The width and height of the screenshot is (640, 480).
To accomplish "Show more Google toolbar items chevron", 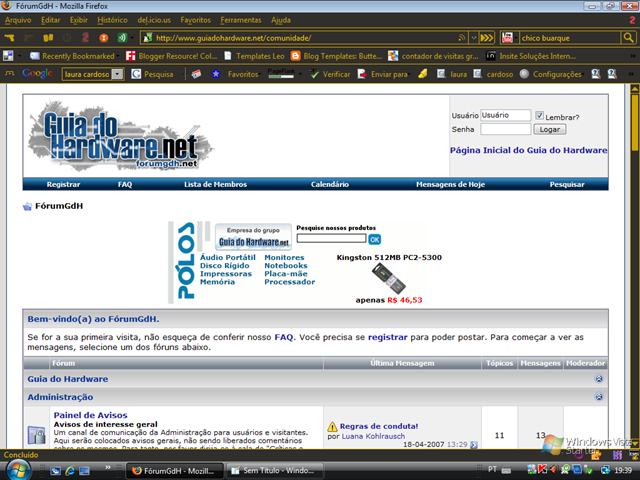I will pyautogui.click(x=631, y=74).
